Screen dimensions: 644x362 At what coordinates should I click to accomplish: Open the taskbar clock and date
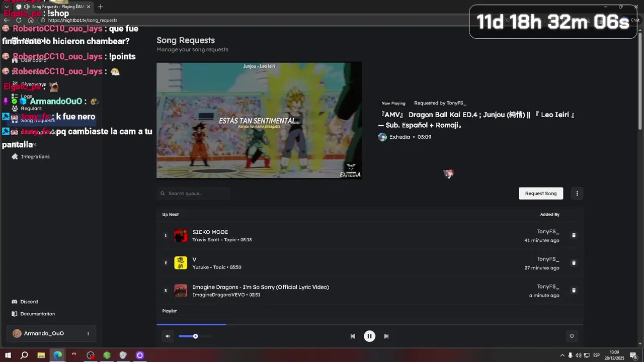point(614,355)
